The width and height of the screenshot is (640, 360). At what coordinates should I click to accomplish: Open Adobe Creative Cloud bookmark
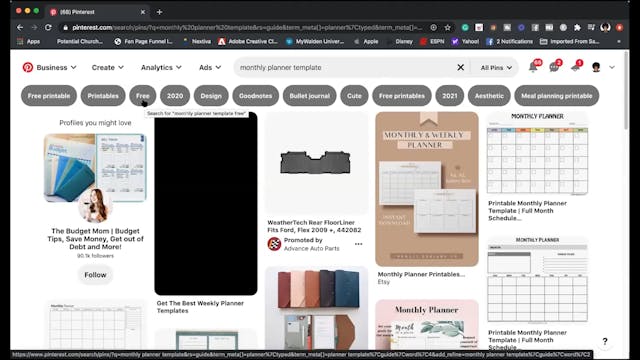coord(248,41)
